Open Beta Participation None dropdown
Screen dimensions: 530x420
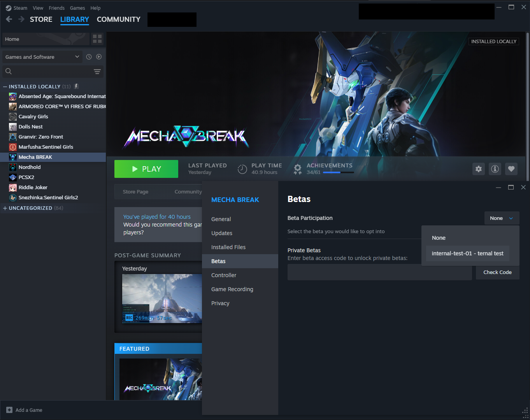click(502, 218)
